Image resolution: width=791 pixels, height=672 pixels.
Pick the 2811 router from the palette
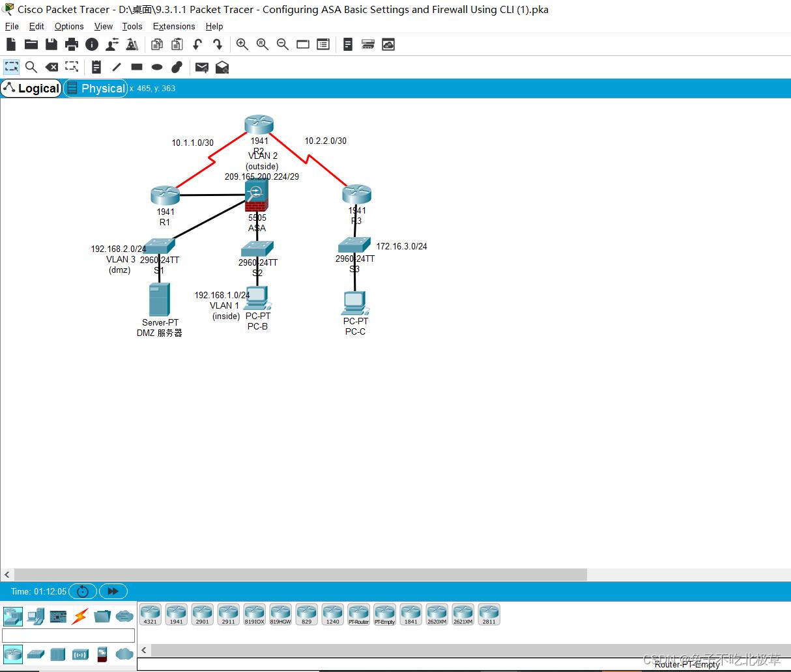[x=489, y=615]
